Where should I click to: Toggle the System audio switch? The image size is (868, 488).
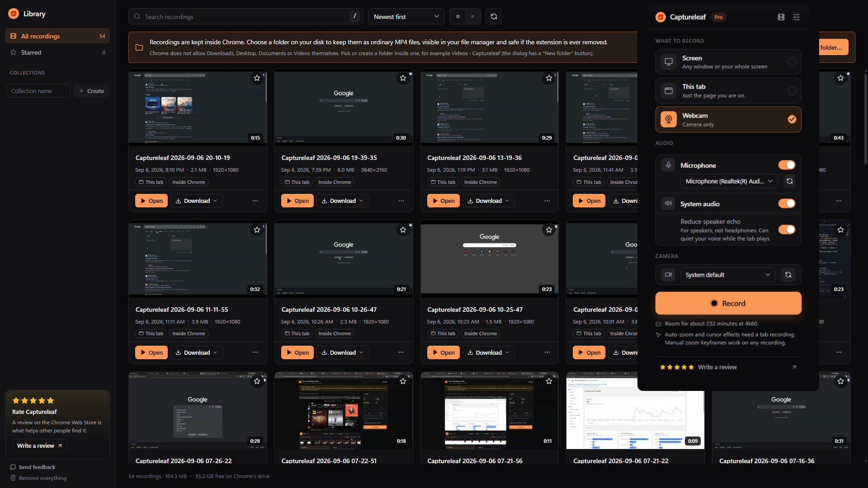click(787, 203)
